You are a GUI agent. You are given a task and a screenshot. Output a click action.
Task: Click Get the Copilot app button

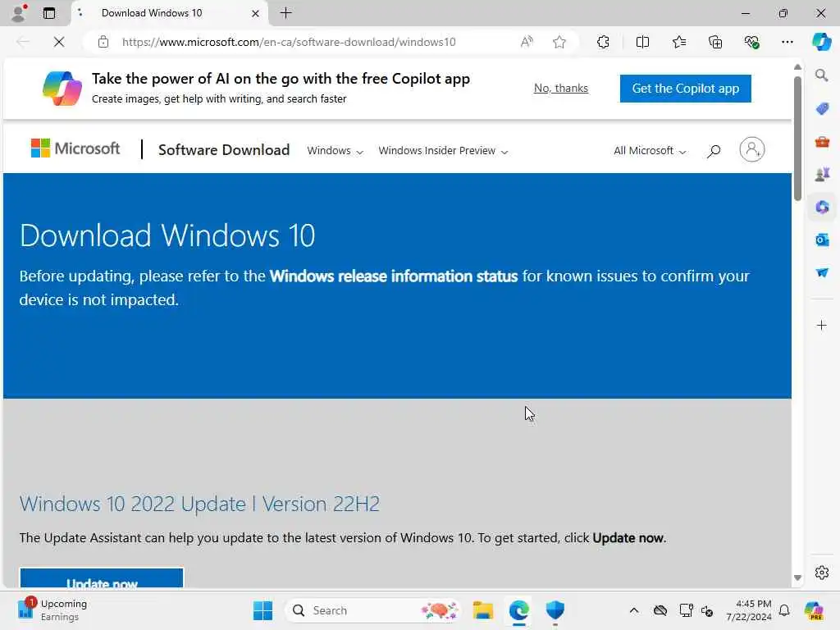[x=685, y=89]
